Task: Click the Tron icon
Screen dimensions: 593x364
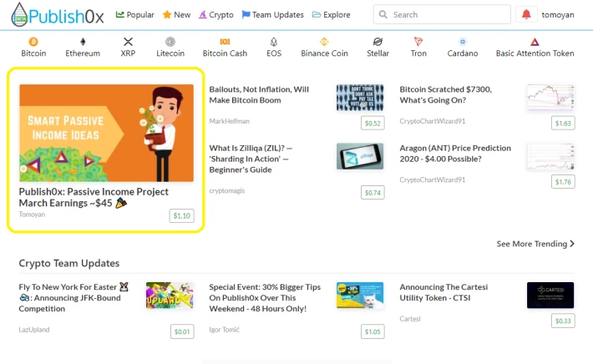Action: [418, 41]
